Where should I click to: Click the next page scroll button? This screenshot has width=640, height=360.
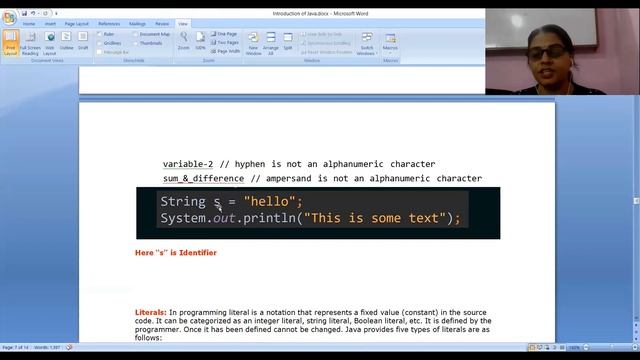pos(636,339)
